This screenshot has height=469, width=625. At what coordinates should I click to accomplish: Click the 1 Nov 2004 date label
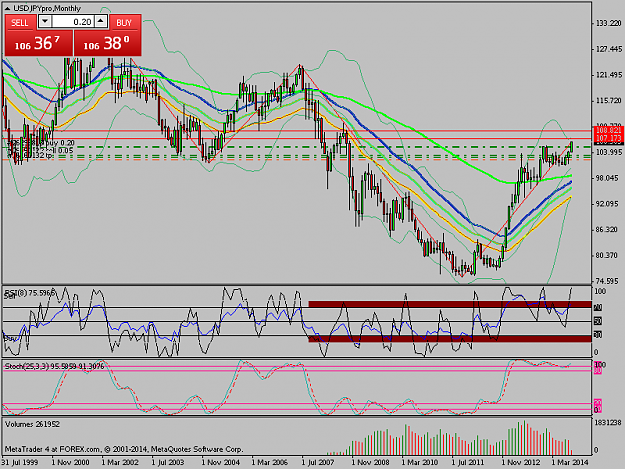pyautogui.click(x=220, y=462)
